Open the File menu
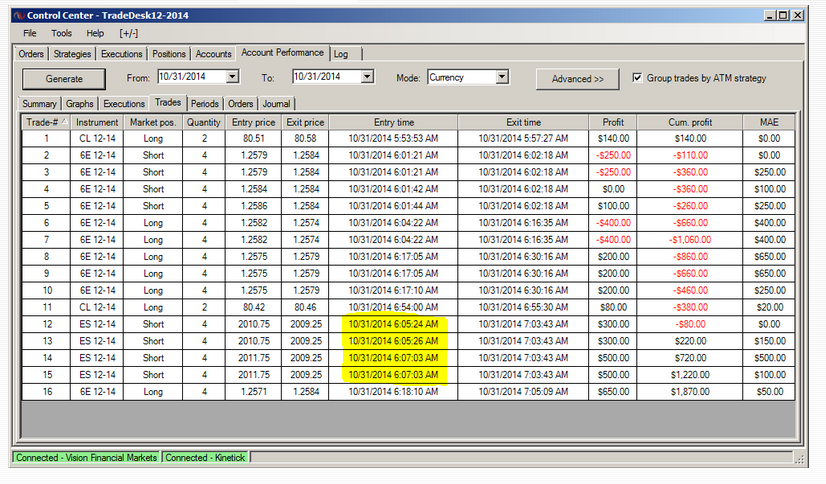 point(30,33)
